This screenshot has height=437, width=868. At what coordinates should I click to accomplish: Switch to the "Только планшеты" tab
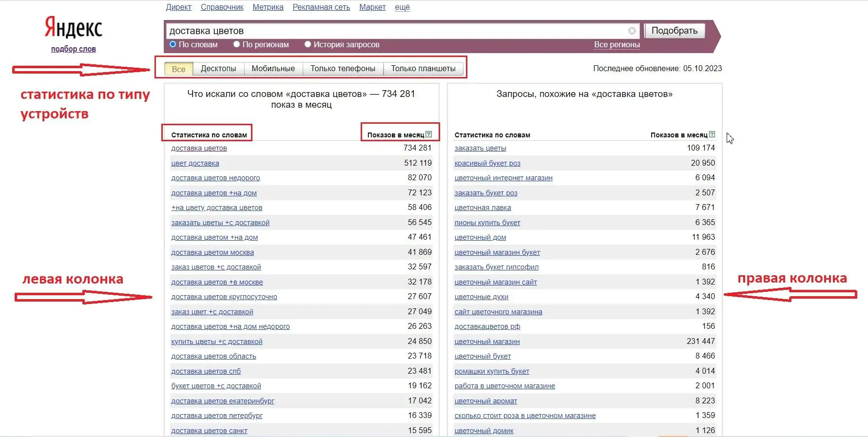point(423,69)
